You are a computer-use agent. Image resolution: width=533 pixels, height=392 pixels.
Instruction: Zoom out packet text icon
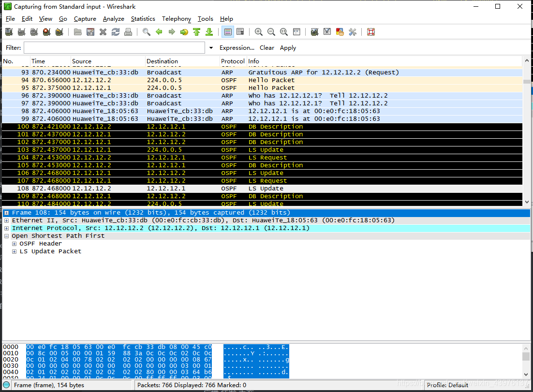(x=271, y=32)
